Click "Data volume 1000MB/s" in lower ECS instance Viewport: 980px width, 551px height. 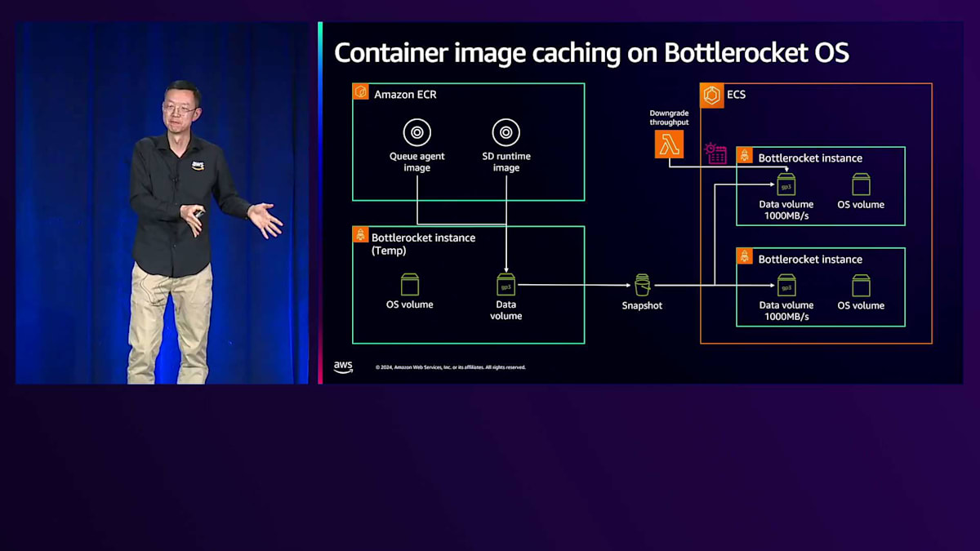[786, 311]
